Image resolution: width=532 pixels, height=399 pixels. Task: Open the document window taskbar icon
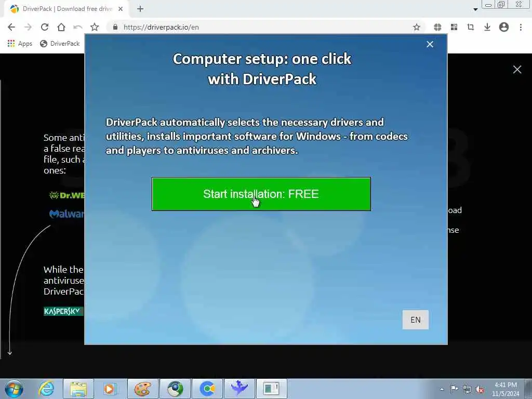click(271, 389)
